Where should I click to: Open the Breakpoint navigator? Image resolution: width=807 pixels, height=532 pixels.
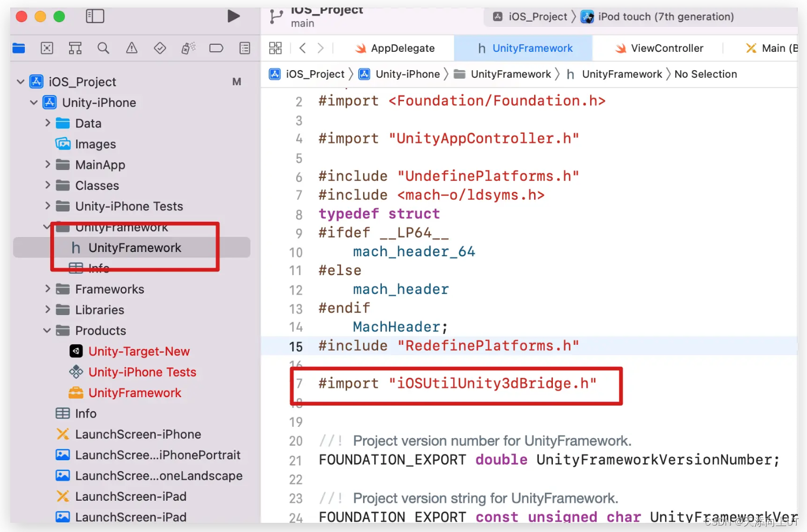coord(216,48)
